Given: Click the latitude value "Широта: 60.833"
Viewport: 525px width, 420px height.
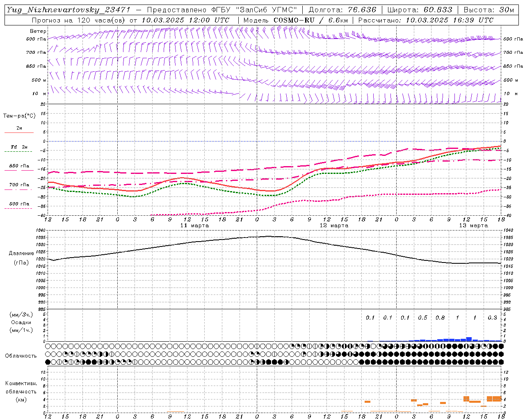Looking at the screenshot, I should (420, 10).
